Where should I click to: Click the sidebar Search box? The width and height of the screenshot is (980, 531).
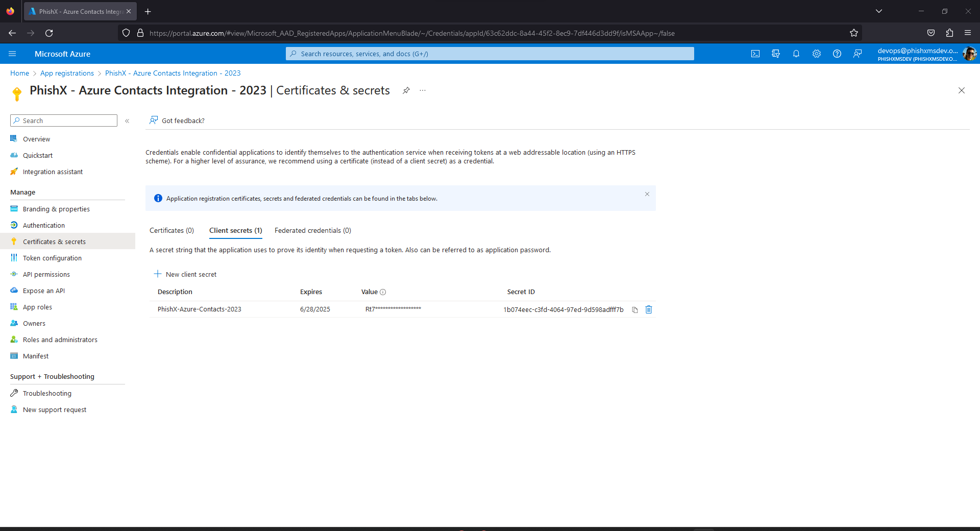pyautogui.click(x=64, y=120)
